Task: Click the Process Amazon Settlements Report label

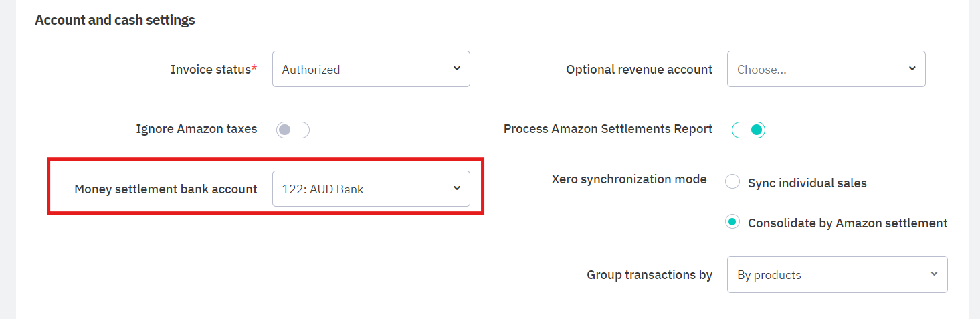Action: coord(607,129)
